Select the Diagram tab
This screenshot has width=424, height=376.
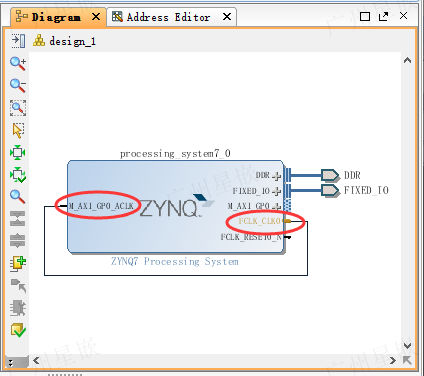[56, 17]
